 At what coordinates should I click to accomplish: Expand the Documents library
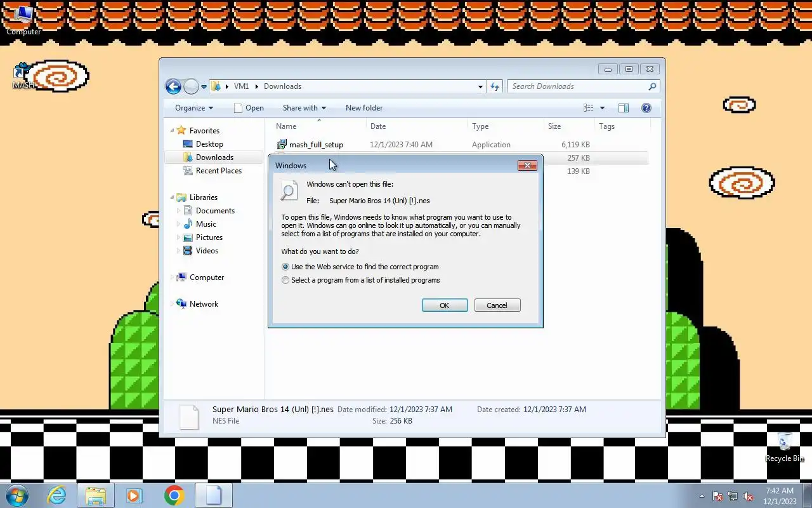tap(178, 211)
